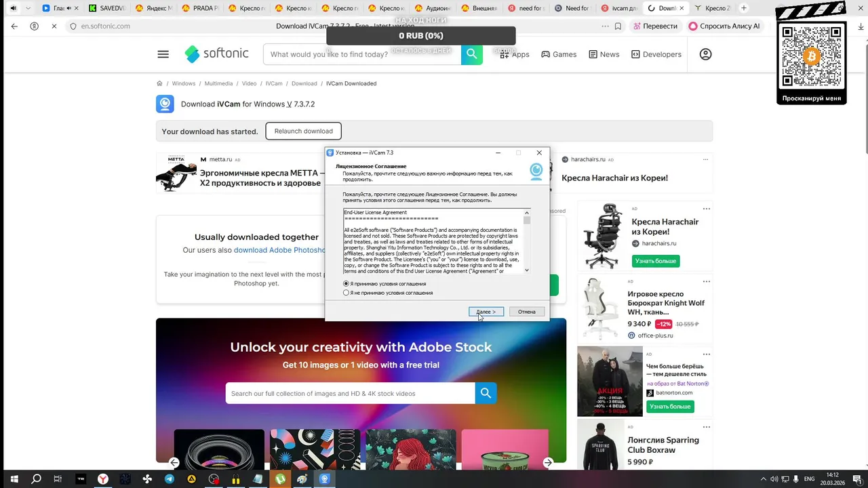
Task: Click browser back arrow
Action: [x=14, y=26]
